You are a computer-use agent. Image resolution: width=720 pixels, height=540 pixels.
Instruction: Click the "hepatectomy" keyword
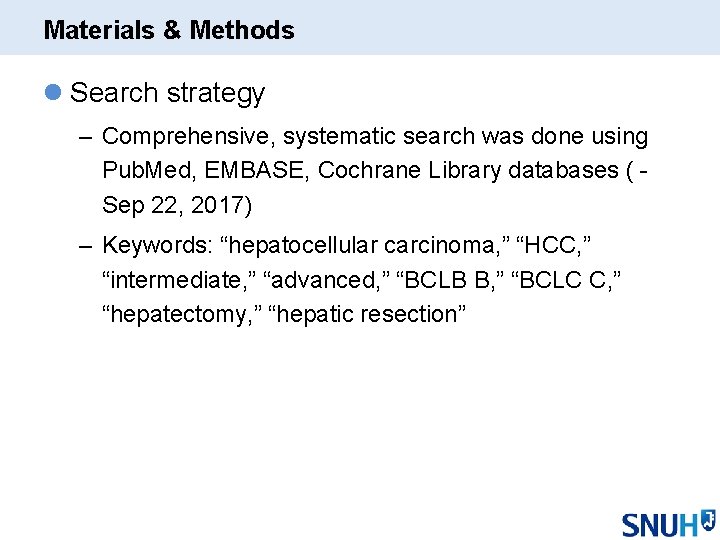(x=176, y=314)
